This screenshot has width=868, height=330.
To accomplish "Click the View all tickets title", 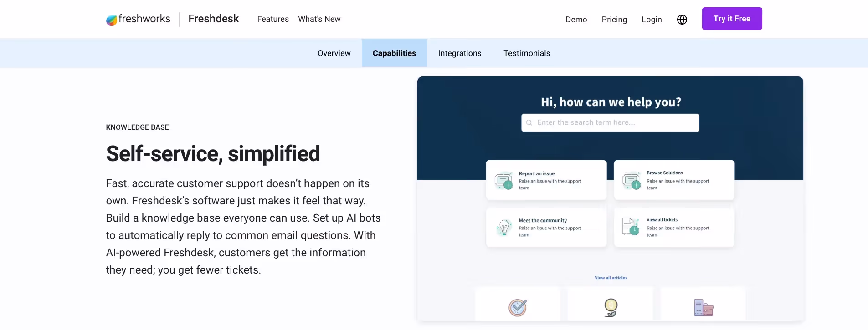I will click(662, 220).
